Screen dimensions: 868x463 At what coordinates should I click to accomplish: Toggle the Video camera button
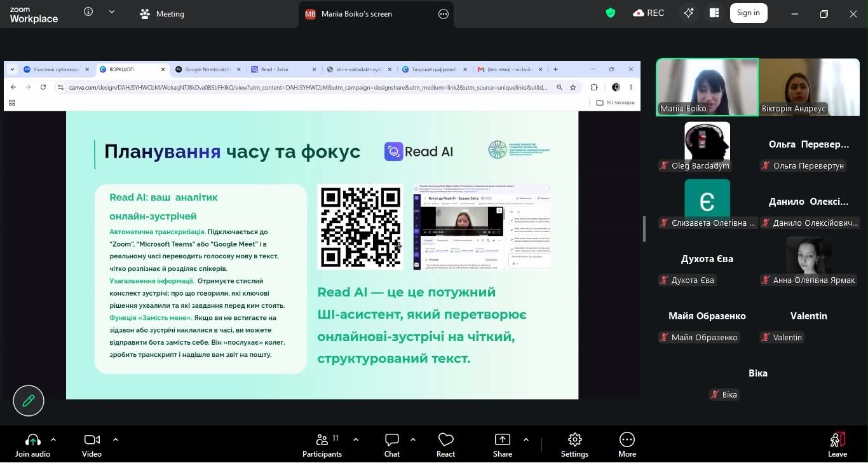point(92,445)
